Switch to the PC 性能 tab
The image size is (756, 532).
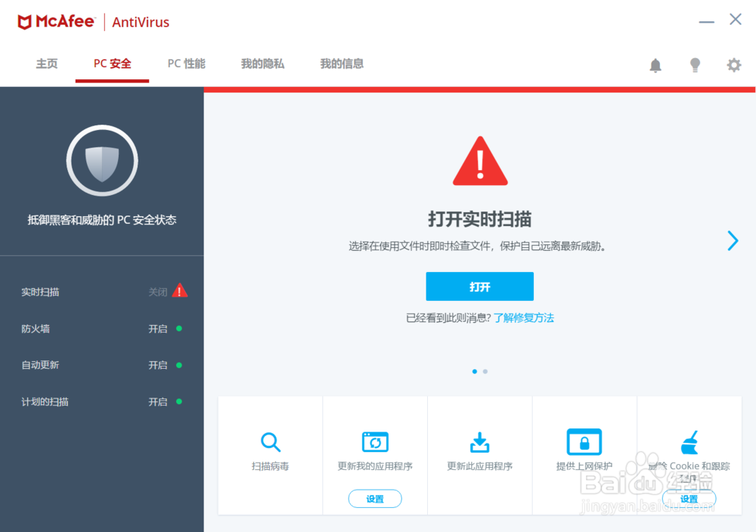[186, 63]
